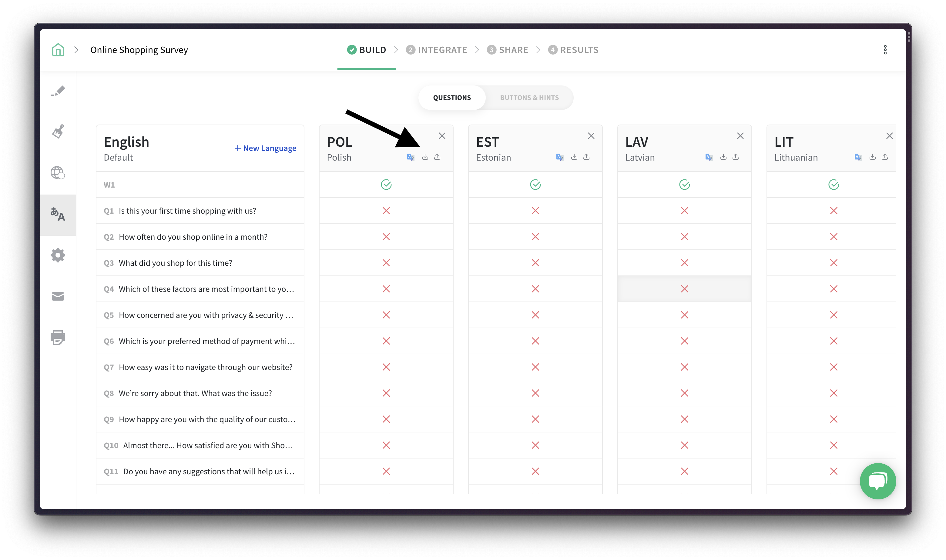Switch to Buttons & Hints tab
The image size is (946, 560).
coord(529,98)
